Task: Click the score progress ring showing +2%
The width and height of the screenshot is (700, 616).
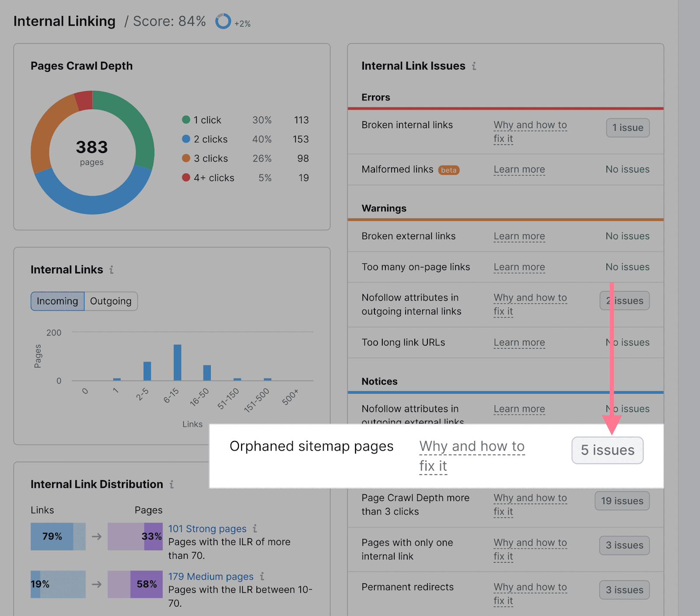Action: pos(223,21)
